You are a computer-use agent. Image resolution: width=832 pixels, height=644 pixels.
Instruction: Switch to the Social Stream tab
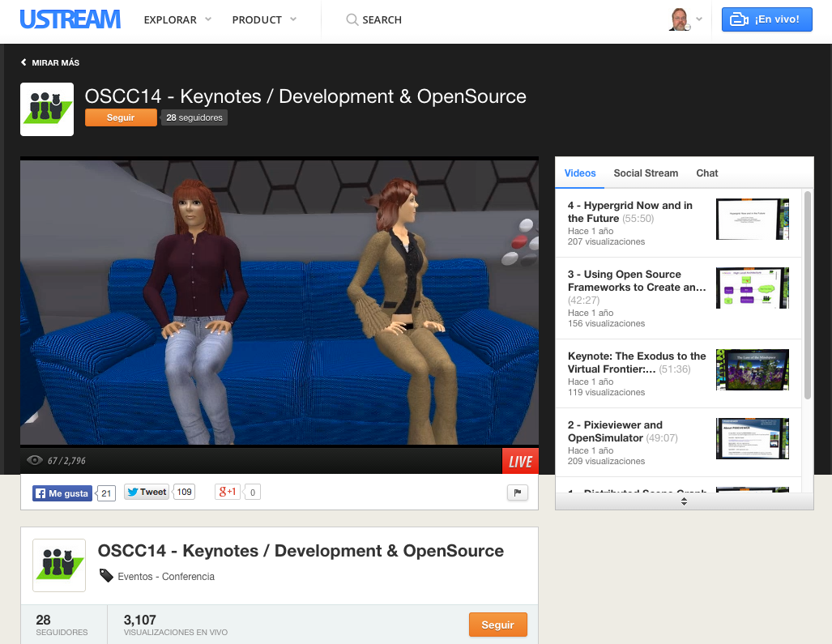(646, 173)
